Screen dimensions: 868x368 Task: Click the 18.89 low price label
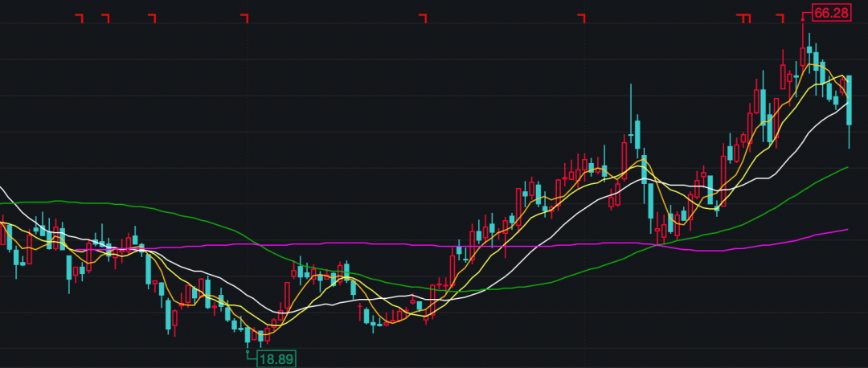pyautogui.click(x=276, y=358)
